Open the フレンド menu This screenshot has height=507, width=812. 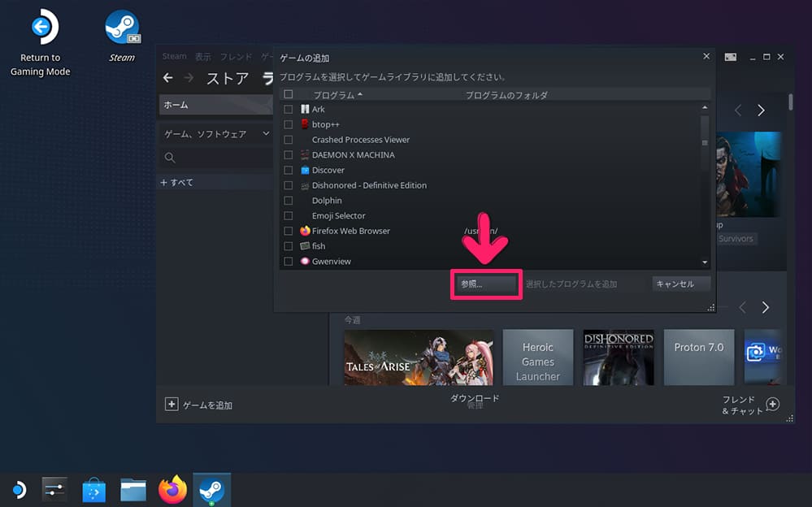(x=237, y=56)
